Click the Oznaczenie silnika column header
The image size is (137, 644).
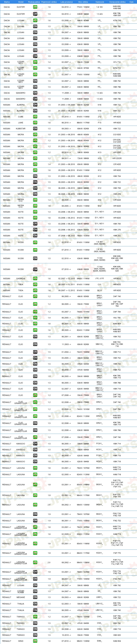click(x=117, y=2)
